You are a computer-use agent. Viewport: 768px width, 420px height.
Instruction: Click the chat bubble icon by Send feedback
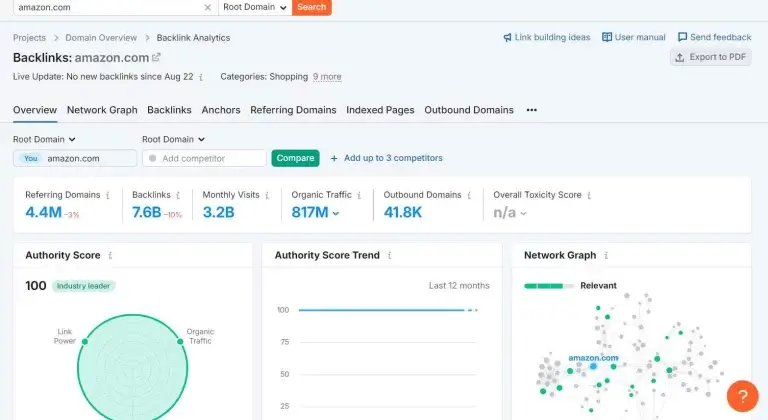682,37
